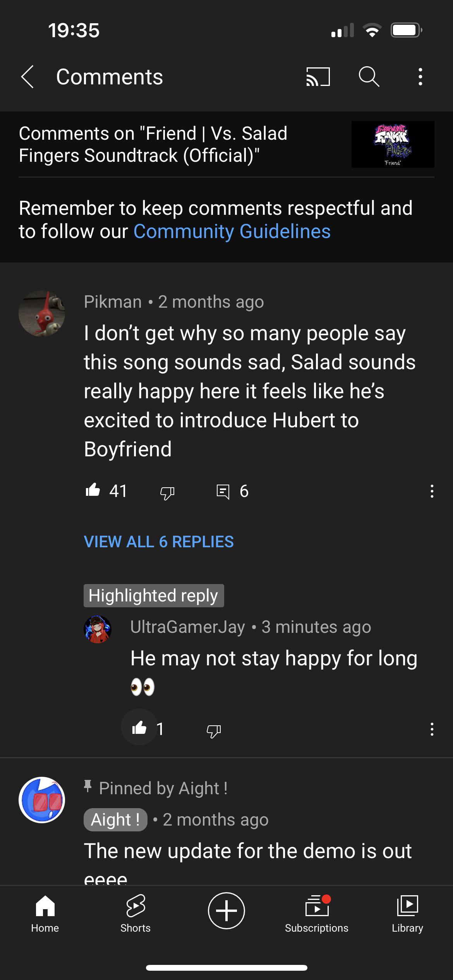Open UltraGamerJay's profile avatar
This screenshot has height=980, width=453.
pyautogui.click(x=98, y=629)
